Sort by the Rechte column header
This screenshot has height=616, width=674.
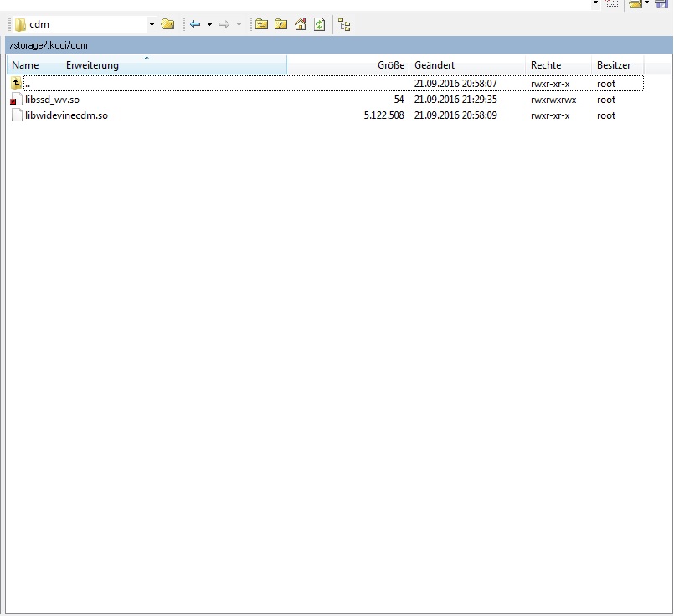pyautogui.click(x=546, y=65)
